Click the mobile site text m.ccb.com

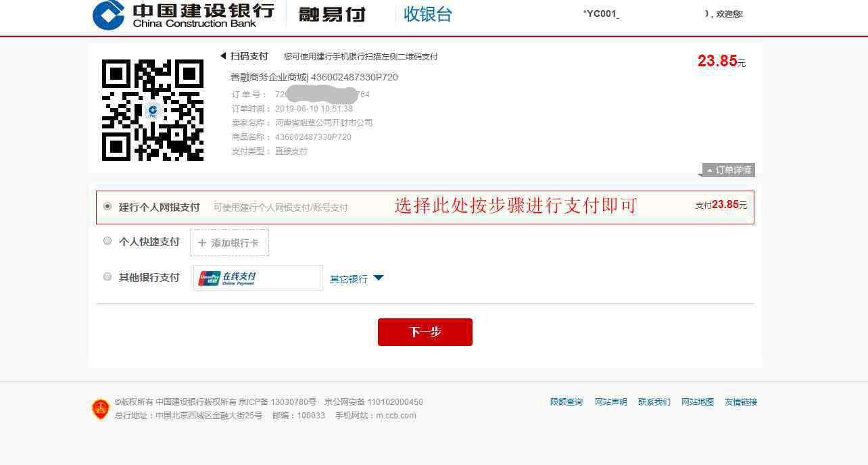coord(396,416)
